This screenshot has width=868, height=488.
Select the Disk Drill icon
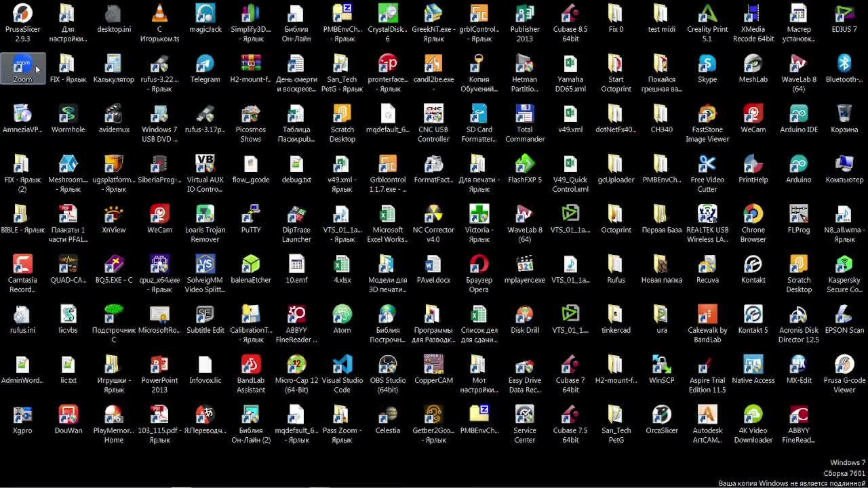click(525, 314)
